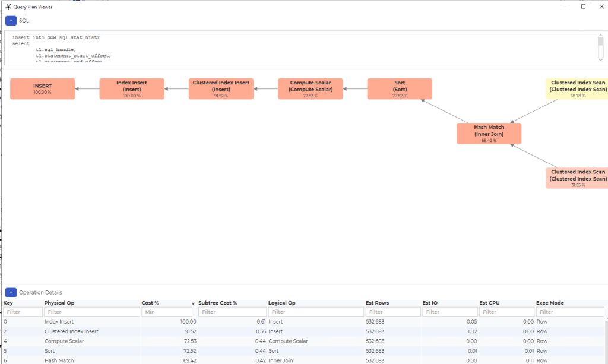Select the Hash Match Inner Join node
This screenshot has width=608, height=364.
point(489,134)
